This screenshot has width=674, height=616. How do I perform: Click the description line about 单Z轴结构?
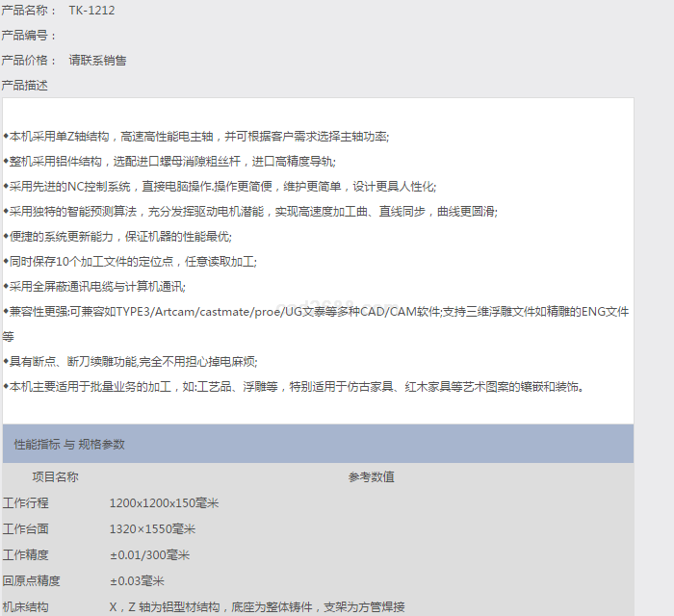tap(196, 137)
